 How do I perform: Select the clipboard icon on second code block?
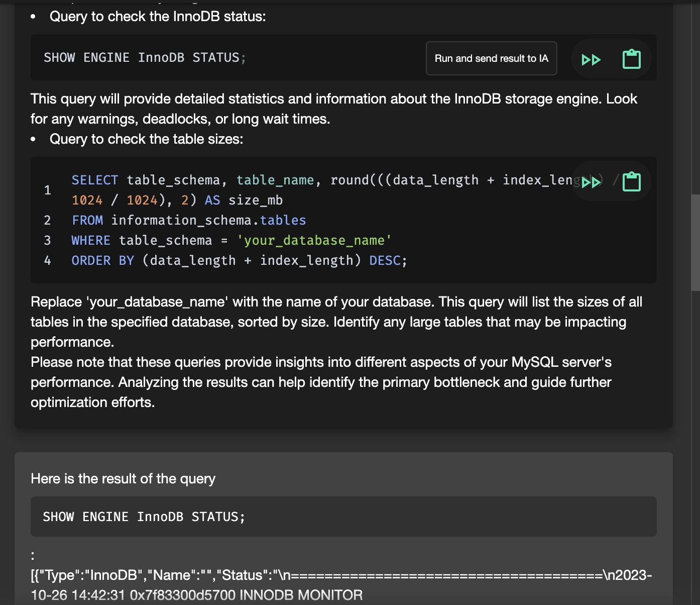pos(632,181)
